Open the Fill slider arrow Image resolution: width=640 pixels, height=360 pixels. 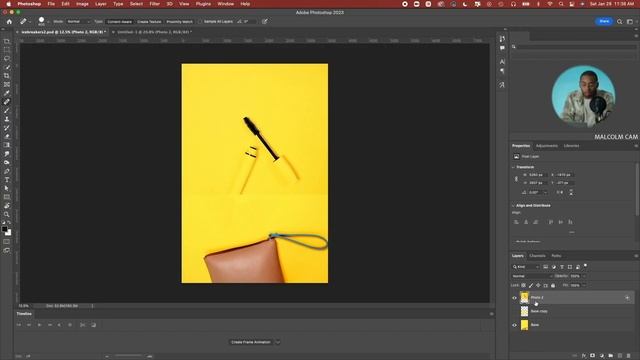[584, 285]
